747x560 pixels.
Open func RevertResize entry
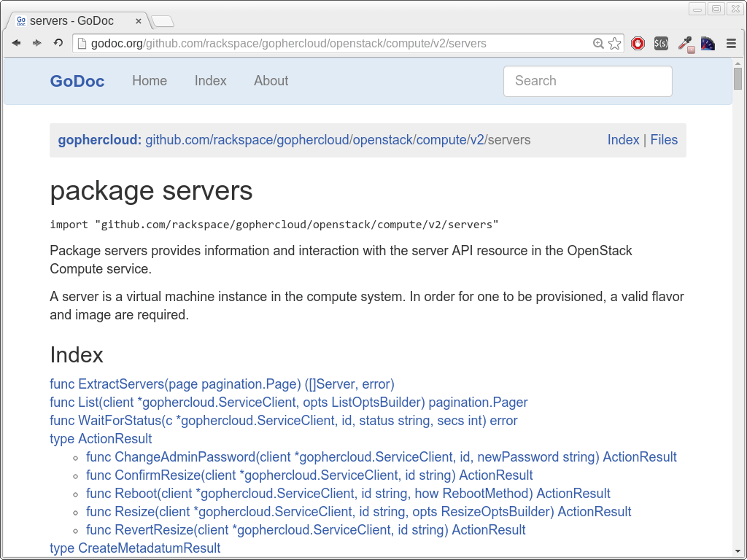click(x=306, y=530)
